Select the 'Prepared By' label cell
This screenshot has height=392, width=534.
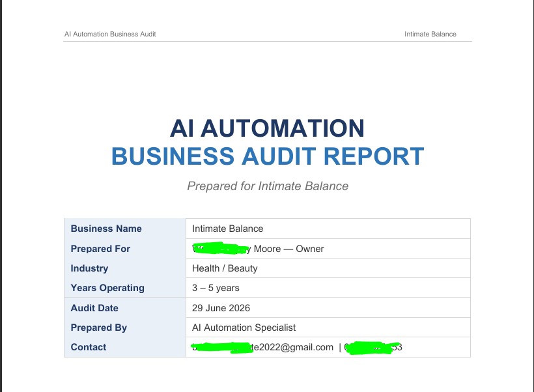coord(125,328)
